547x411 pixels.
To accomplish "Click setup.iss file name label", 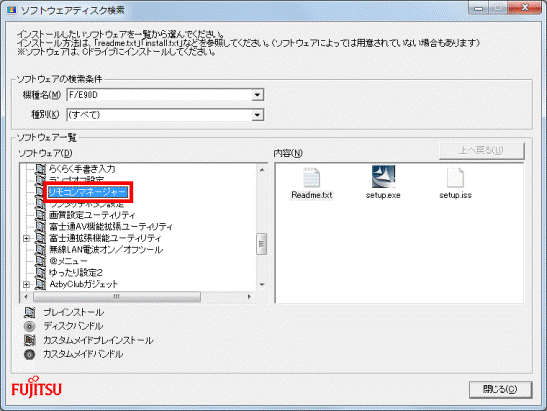I will tap(455, 195).
